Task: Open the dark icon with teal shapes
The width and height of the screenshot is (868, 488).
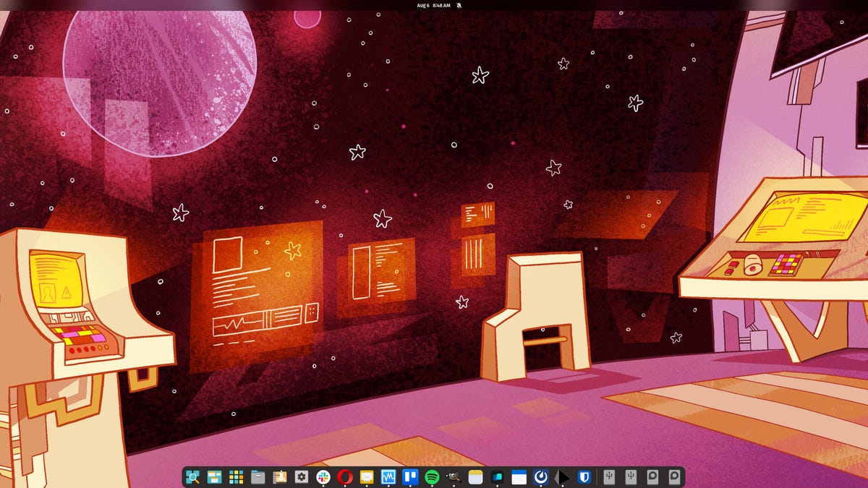Action: tap(497, 477)
